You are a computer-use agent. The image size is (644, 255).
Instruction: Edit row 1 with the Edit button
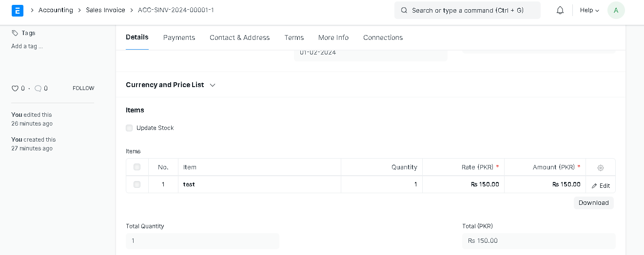click(x=601, y=186)
